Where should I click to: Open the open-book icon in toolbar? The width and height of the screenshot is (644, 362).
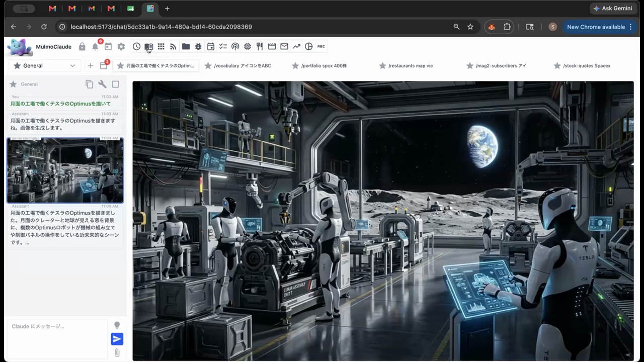148,47
